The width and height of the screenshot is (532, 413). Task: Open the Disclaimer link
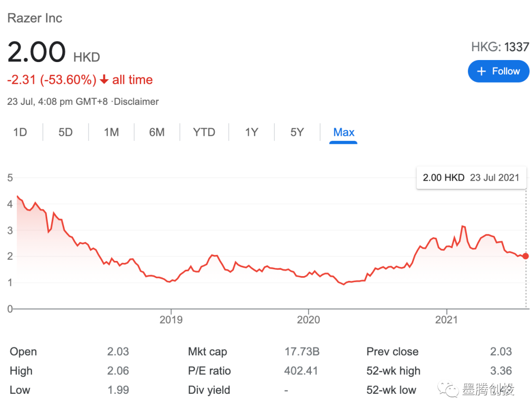click(136, 102)
